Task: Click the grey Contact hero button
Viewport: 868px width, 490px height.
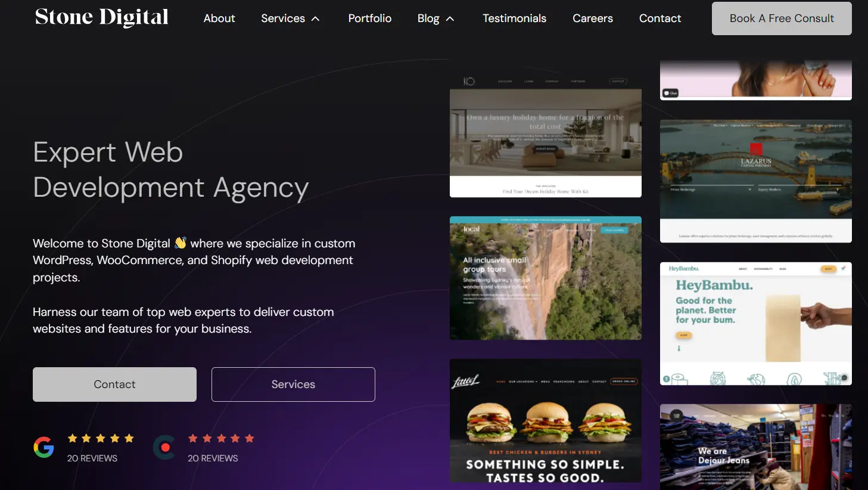Action: (x=114, y=384)
